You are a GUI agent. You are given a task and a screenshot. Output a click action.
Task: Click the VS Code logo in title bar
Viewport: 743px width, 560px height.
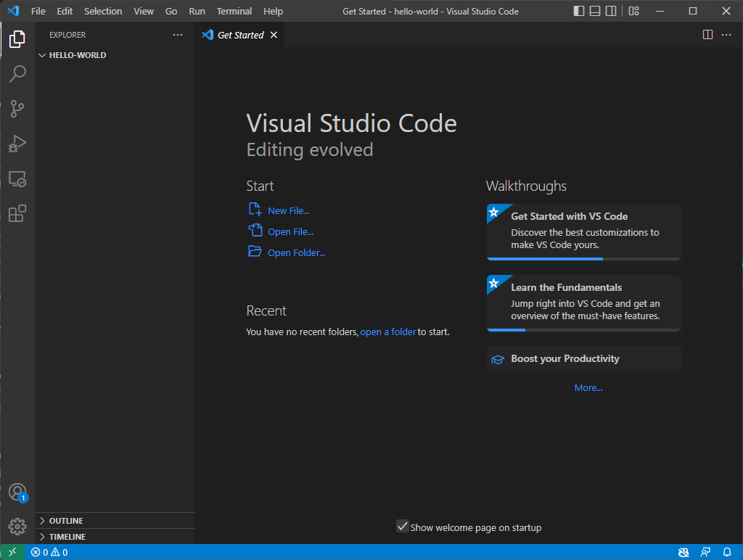coord(13,10)
